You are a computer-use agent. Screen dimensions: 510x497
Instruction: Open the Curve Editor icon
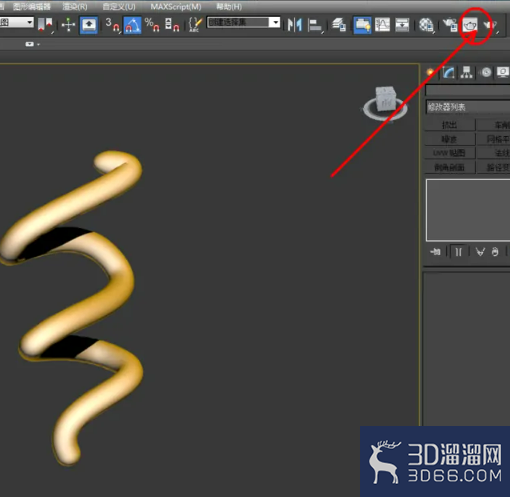(382, 25)
